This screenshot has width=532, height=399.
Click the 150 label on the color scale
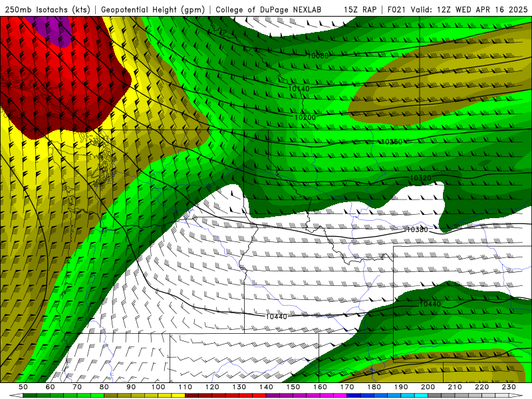(293, 387)
